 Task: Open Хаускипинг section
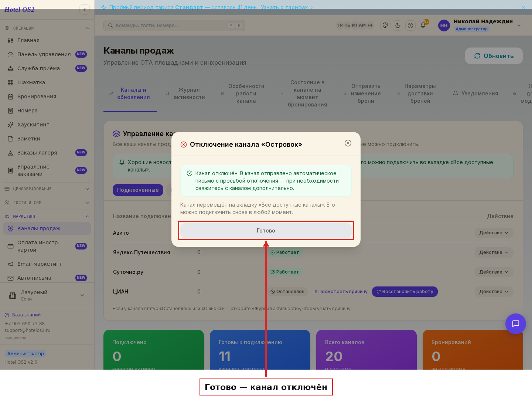(x=47, y=125)
